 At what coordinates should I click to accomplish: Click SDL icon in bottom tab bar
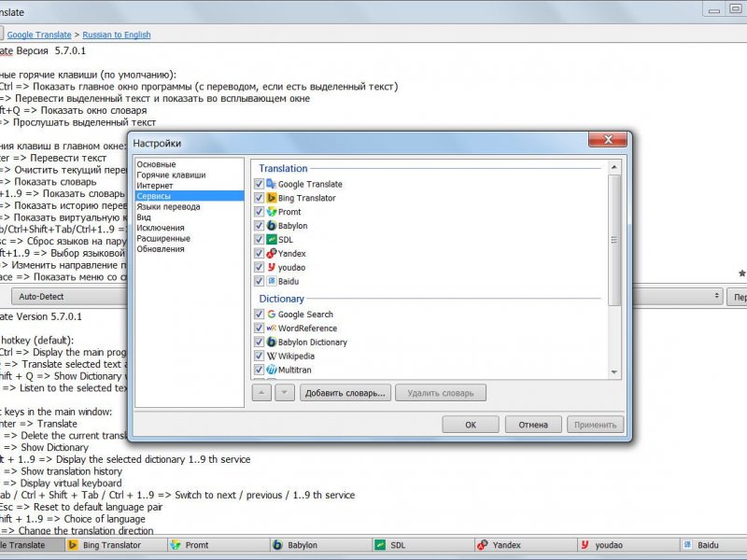380,545
